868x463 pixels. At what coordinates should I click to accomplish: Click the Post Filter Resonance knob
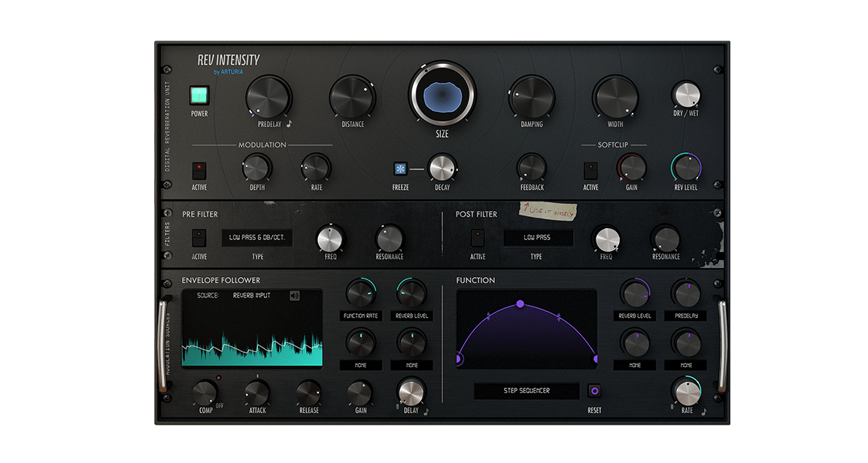[666, 239]
